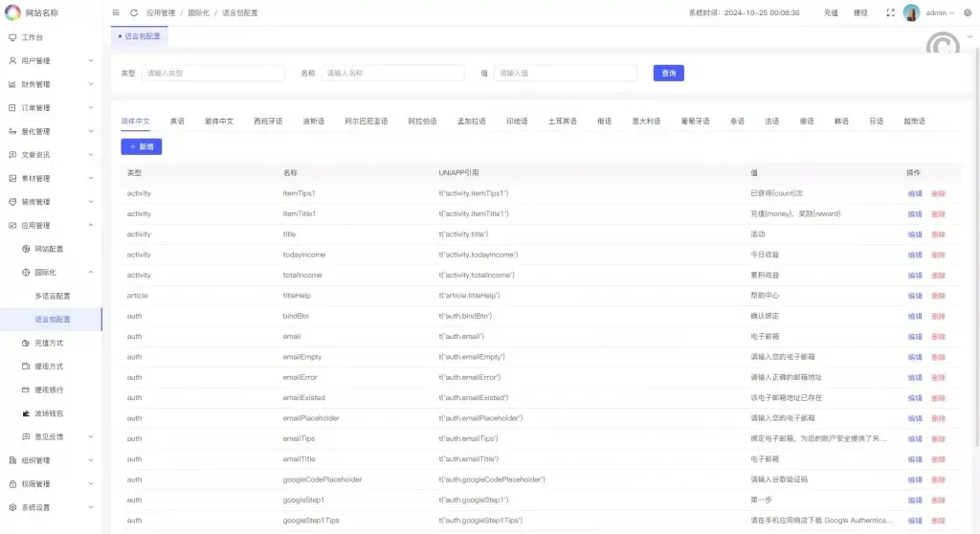Open 多语言配置 in the sidebar
The height and width of the screenshot is (534, 980).
[x=53, y=296]
